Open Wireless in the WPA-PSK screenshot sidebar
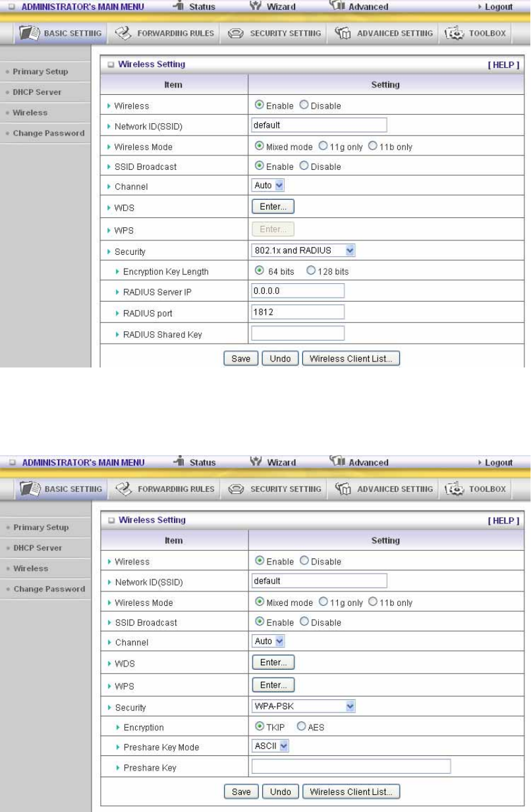Image resolution: width=531 pixels, height=812 pixels. point(30,568)
